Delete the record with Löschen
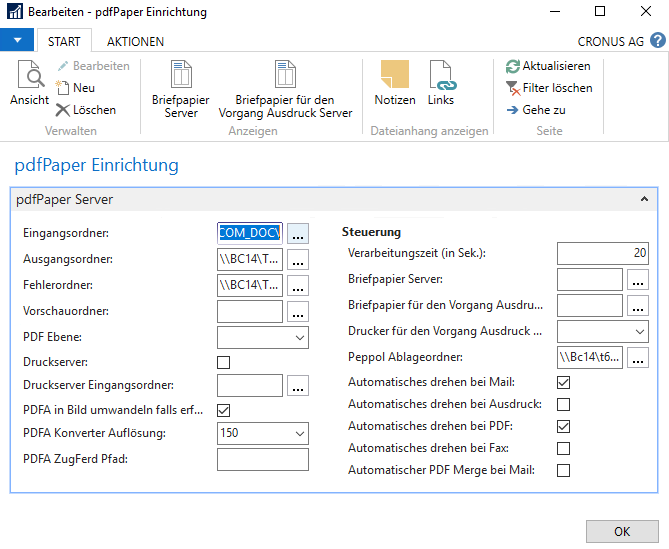The width and height of the screenshot is (669, 549). tap(86, 110)
